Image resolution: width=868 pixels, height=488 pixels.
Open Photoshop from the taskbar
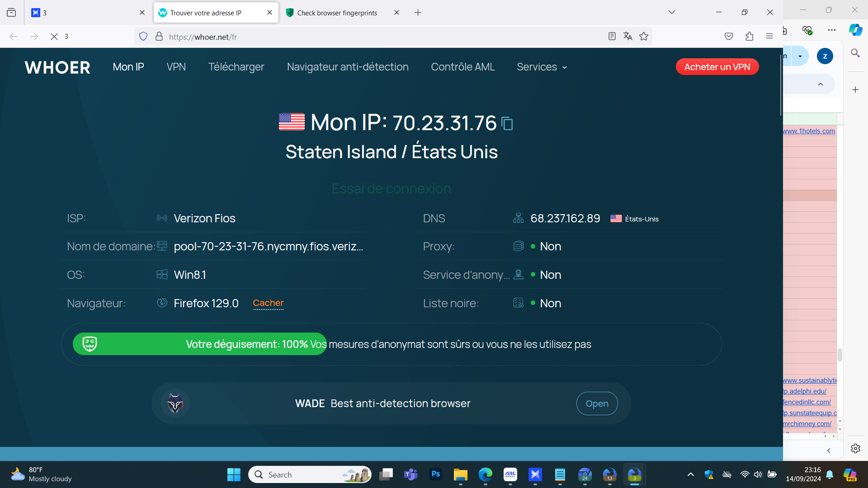point(435,474)
